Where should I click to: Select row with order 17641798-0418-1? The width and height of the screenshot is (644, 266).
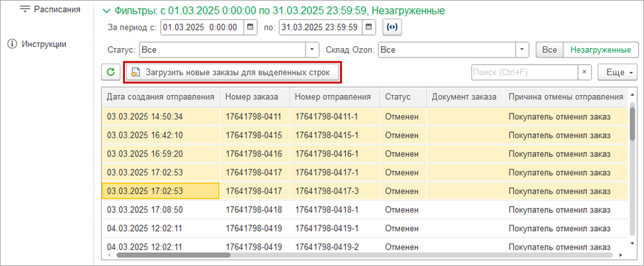click(x=326, y=209)
